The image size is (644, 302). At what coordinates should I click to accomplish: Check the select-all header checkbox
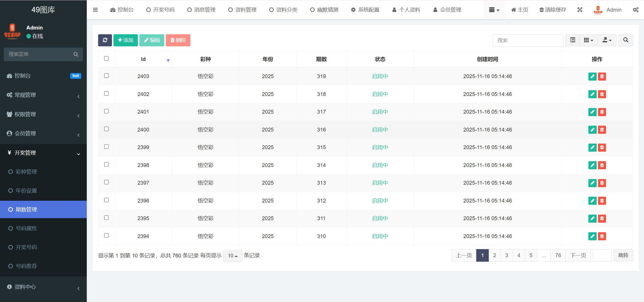click(106, 58)
